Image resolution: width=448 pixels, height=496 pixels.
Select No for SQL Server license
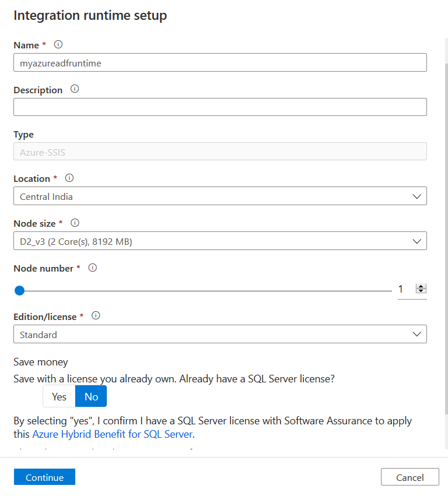pos(91,396)
